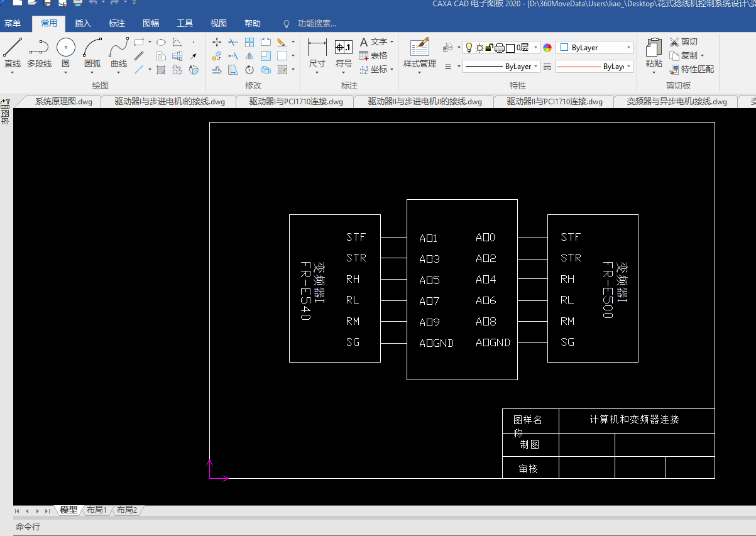Click the rotate tool icon
Image resolution: width=756 pixels, height=536 pixels.
click(249, 70)
